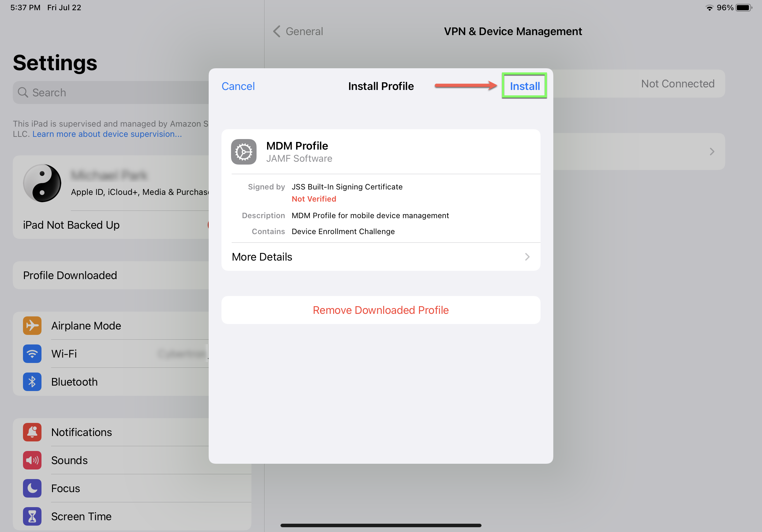Tap the More Details row label
Viewport: 762px width, 532px height.
point(262,257)
